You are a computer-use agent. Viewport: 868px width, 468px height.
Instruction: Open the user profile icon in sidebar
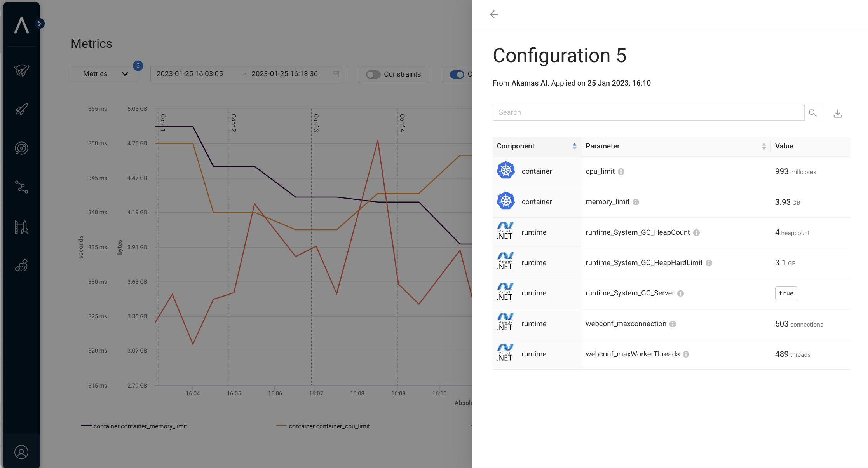pyautogui.click(x=21, y=452)
